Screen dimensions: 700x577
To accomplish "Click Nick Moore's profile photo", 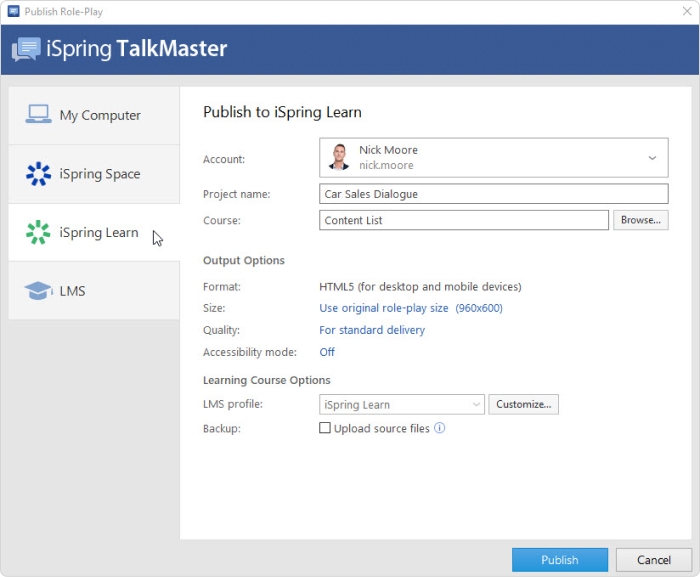I will [x=339, y=157].
